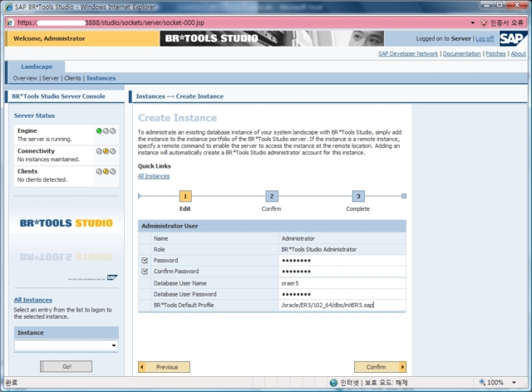
Task: Click the 'Server Status' heading
Action: click(34, 115)
